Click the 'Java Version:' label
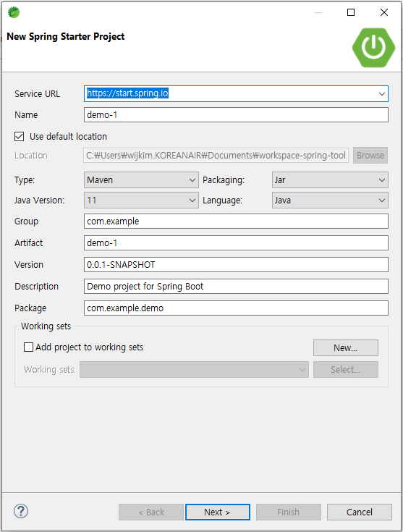The image size is (403, 532). click(x=39, y=200)
